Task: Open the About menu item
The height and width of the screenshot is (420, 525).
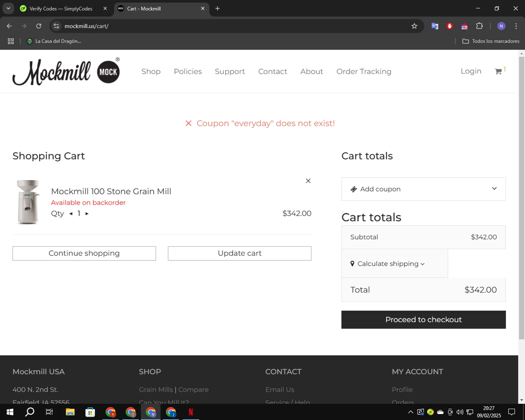Action: tap(311, 71)
